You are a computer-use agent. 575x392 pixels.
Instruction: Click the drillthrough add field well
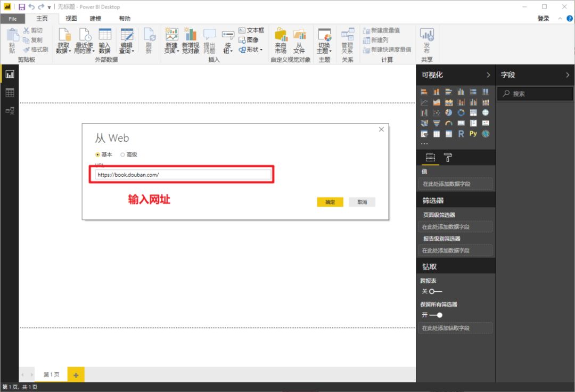tap(455, 328)
